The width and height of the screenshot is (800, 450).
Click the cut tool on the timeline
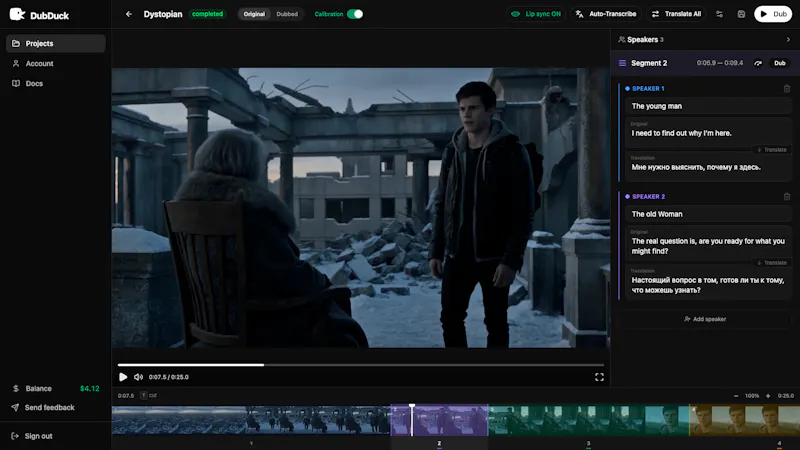click(149, 395)
